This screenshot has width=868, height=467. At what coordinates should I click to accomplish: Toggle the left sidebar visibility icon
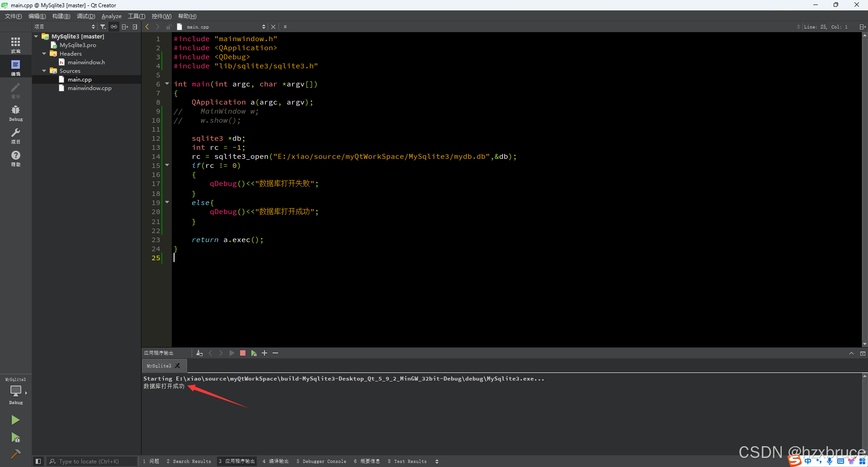(x=38, y=461)
